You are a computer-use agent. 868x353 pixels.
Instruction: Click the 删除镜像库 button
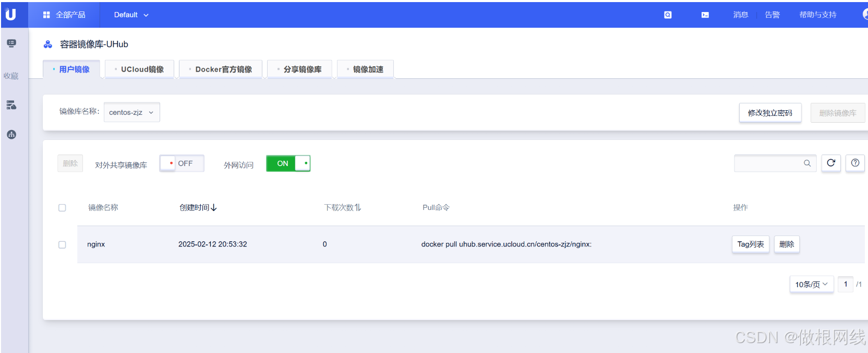pyautogui.click(x=838, y=113)
